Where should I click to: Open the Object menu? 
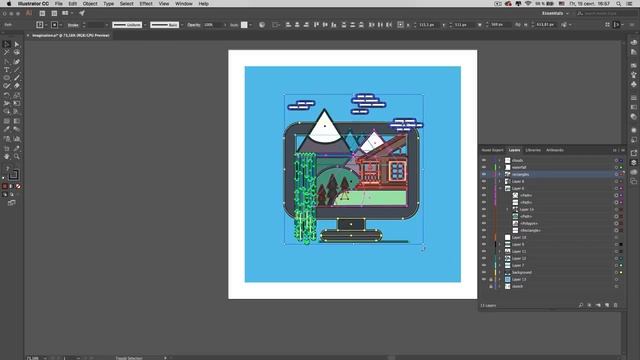coord(90,4)
